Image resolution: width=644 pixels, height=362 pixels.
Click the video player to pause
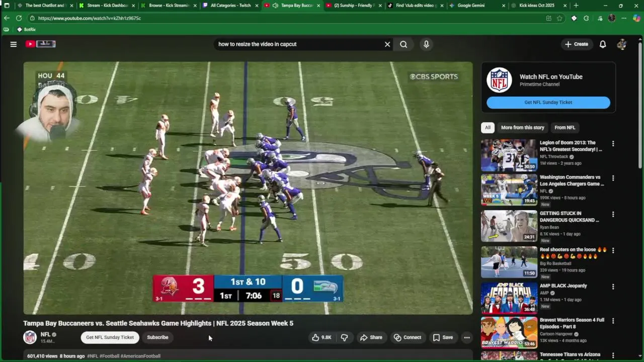248,188
